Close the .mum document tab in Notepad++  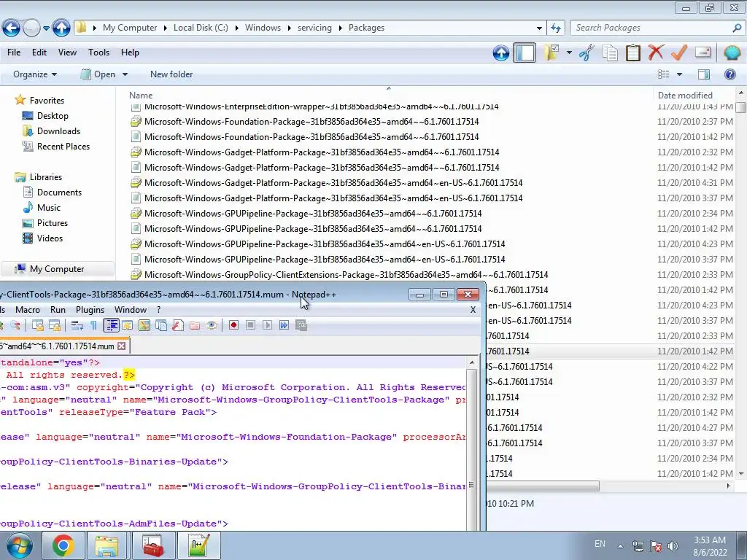click(122, 346)
